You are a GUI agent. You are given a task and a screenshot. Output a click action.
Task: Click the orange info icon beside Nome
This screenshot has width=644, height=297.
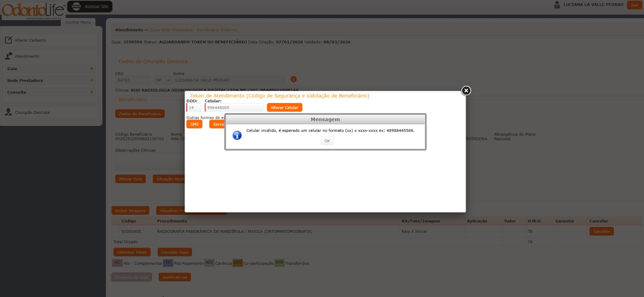click(x=293, y=79)
